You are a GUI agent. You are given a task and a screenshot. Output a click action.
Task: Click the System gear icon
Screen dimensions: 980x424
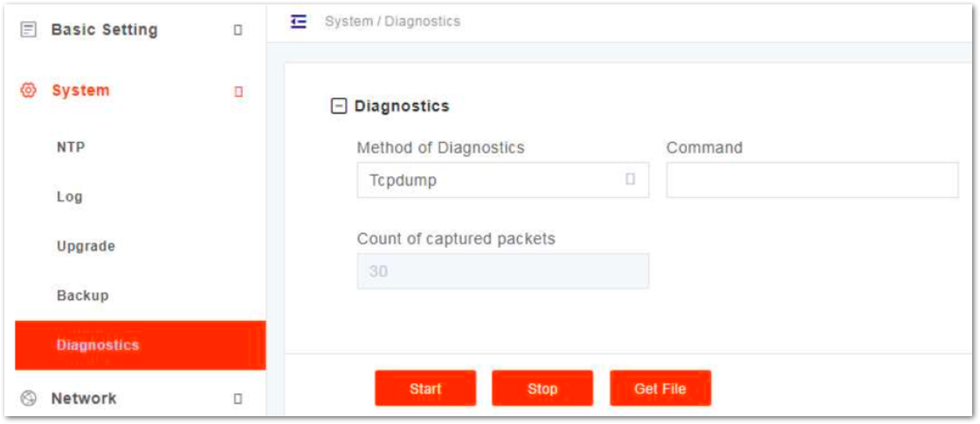click(28, 91)
